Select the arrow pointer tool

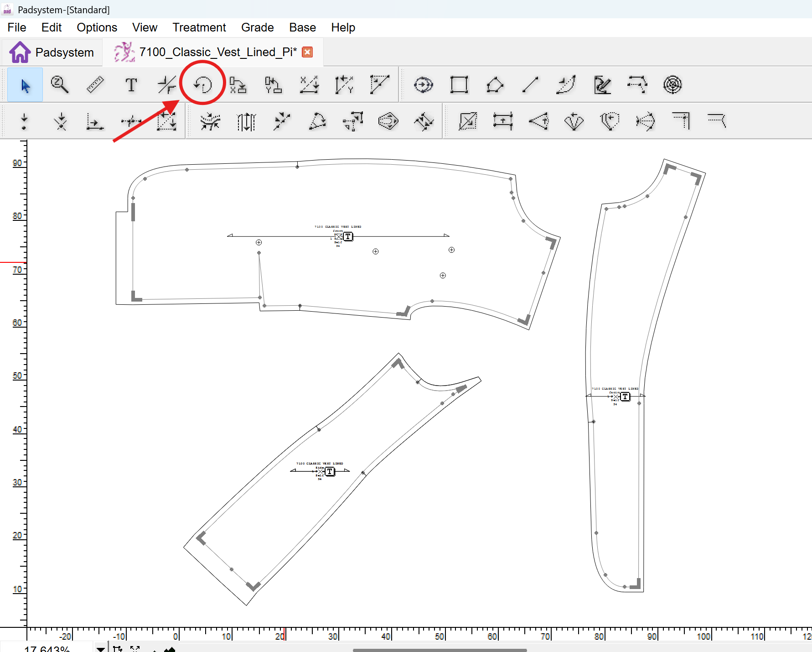point(25,85)
